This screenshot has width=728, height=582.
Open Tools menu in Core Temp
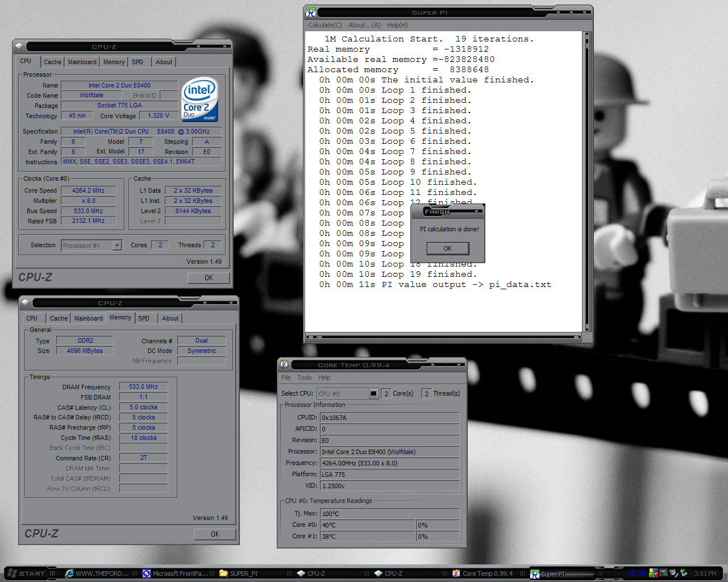click(305, 377)
